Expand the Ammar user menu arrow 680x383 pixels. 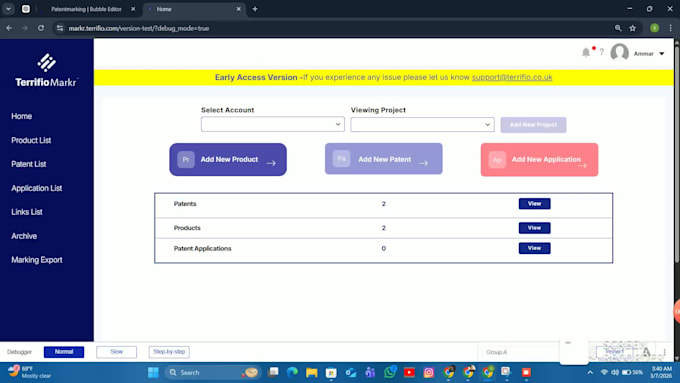coord(662,54)
